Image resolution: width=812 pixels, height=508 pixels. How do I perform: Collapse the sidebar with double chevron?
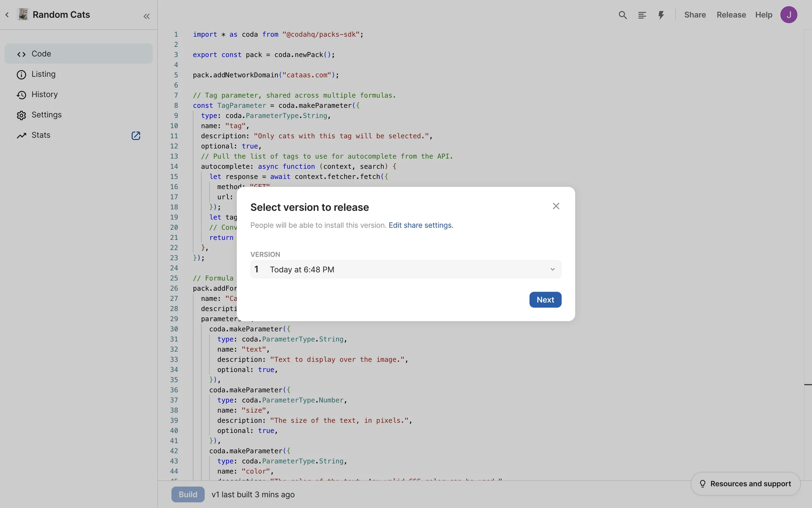pyautogui.click(x=146, y=16)
